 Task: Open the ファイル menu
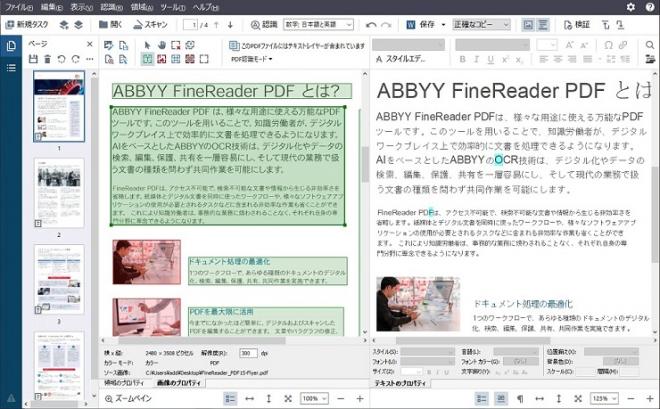pyautogui.click(x=19, y=7)
